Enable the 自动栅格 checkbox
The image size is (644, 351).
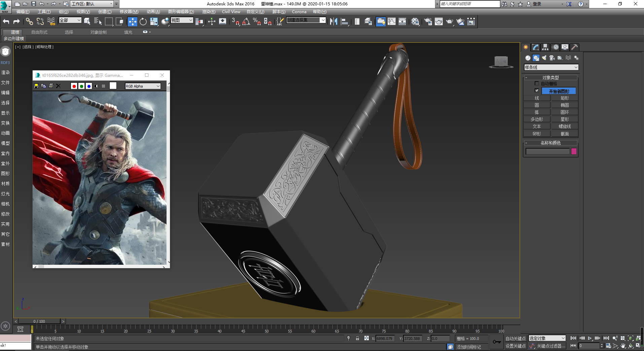tap(537, 84)
